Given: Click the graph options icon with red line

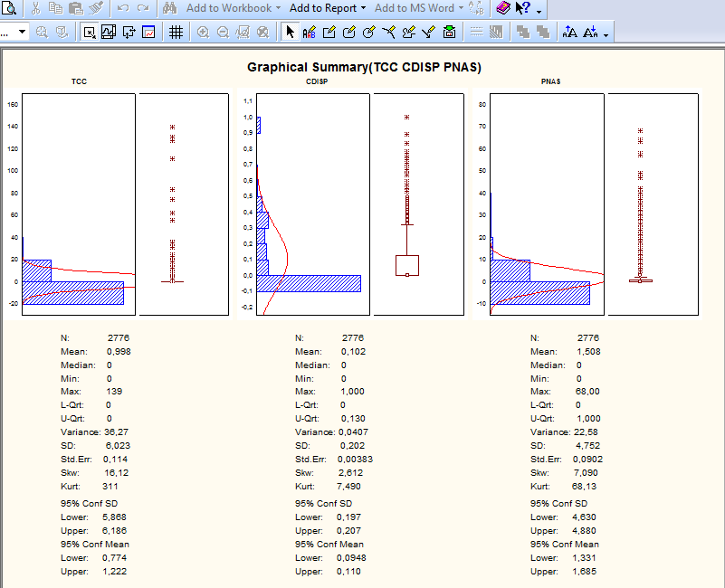Looking at the screenshot, I should click(148, 32).
